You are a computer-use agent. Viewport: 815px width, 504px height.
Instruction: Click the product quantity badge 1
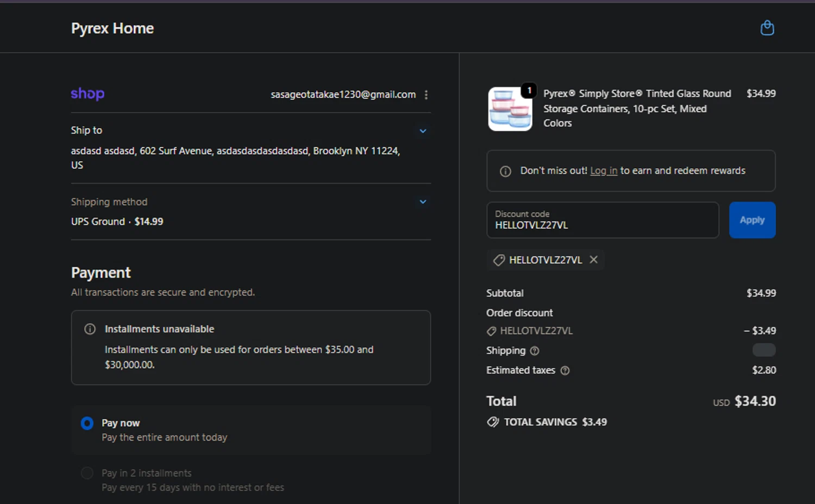point(529,91)
